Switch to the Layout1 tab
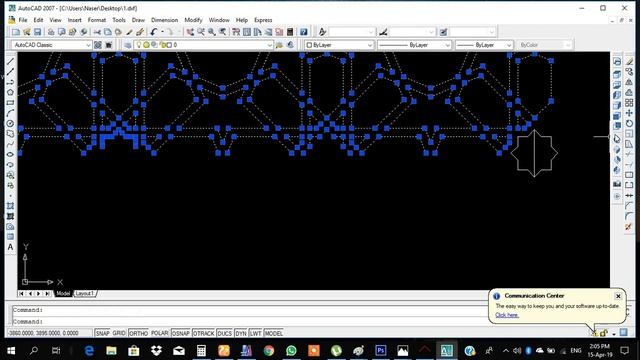This screenshot has height=360, width=640. click(85, 293)
